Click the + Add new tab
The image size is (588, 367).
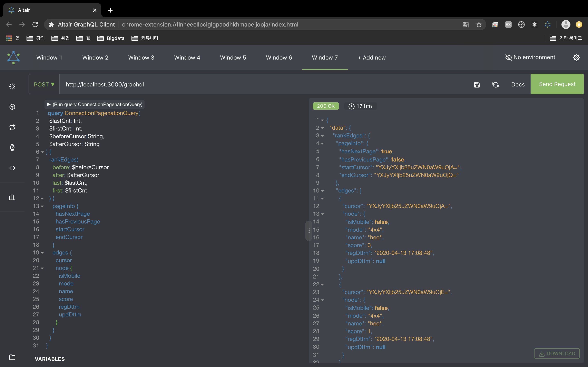pyautogui.click(x=372, y=57)
